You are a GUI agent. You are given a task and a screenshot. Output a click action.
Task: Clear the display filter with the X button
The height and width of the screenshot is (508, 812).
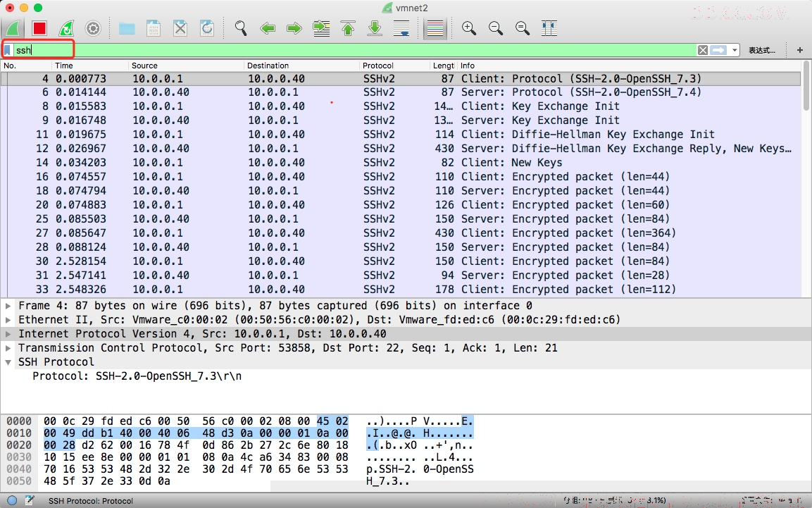coord(703,50)
